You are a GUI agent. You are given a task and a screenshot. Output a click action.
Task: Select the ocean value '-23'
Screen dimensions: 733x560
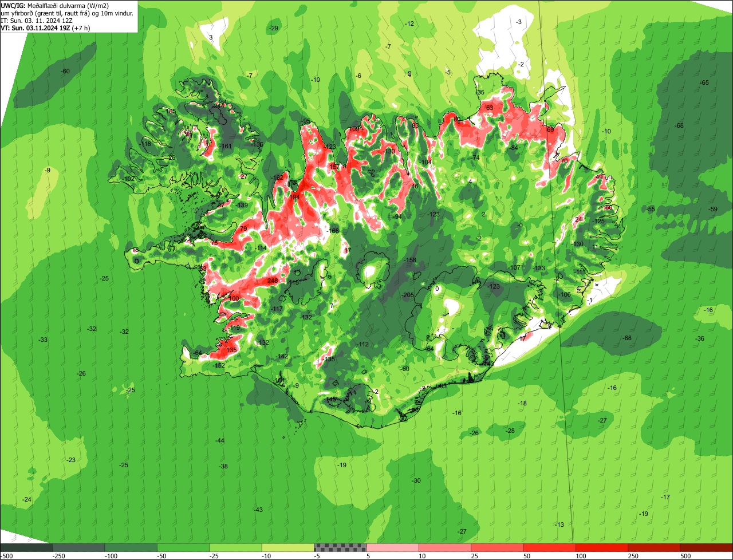click(x=71, y=460)
